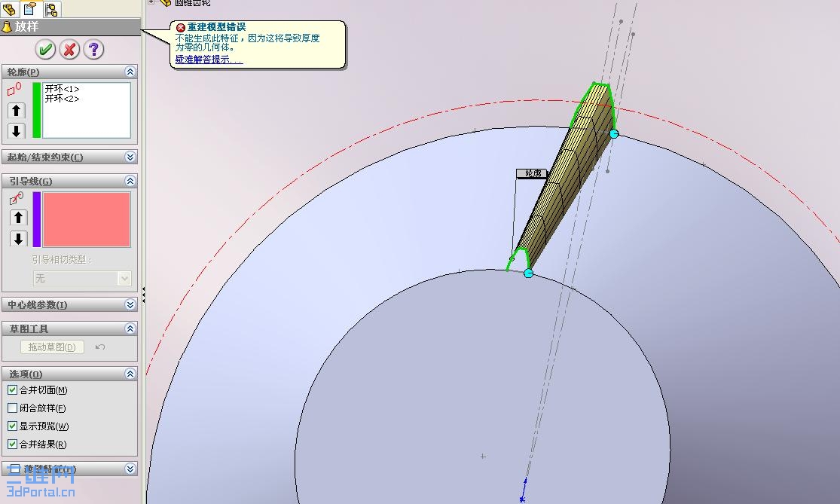The image size is (840, 504).
Task: Switch to the ConfigurationManager tab
Action: (51, 8)
